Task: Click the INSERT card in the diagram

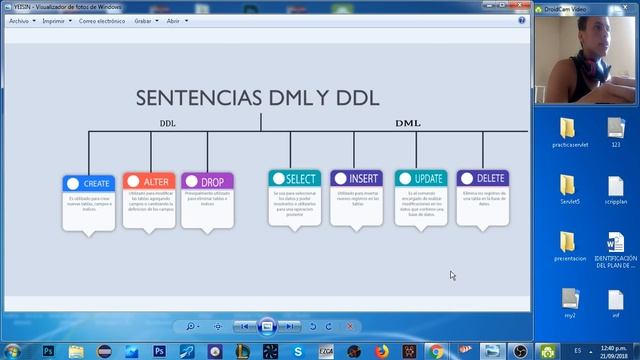Action: pyautogui.click(x=356, y=200)
